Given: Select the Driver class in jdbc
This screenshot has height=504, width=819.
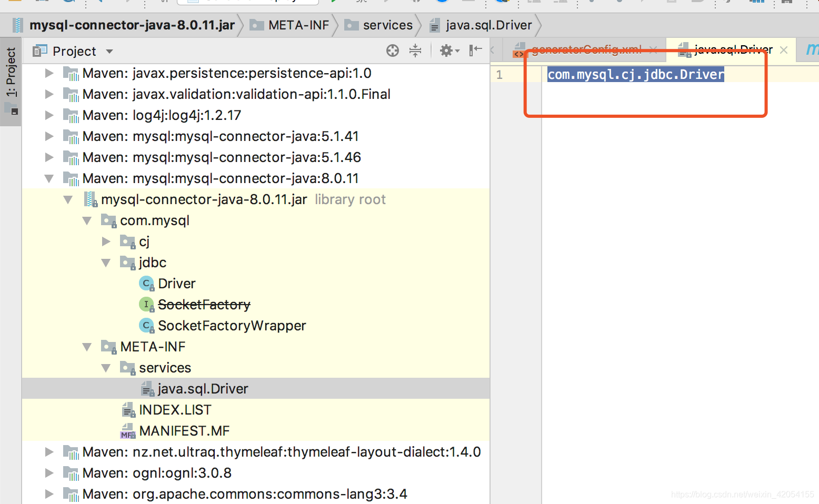Looking at the screenshot, I should pyautogui.click(x=177, y=284).
